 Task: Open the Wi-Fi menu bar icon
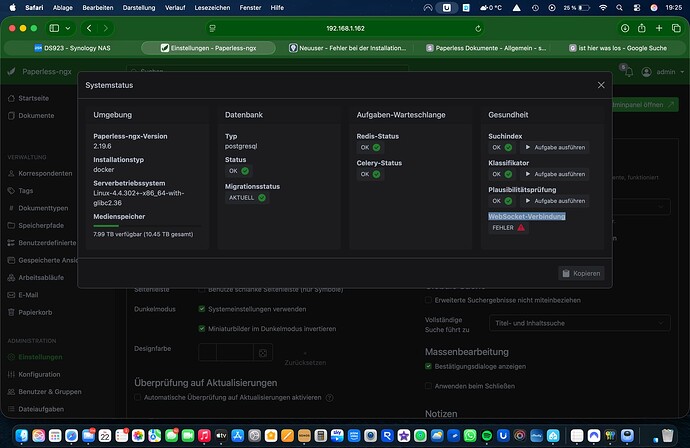tap(603, 7)
